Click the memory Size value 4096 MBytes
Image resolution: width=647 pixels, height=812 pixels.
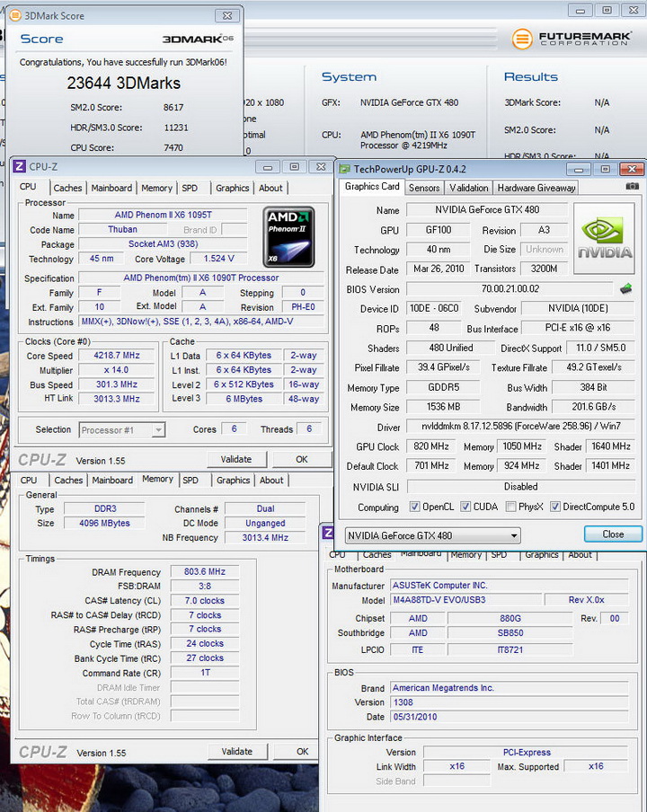tap(104, 523)
